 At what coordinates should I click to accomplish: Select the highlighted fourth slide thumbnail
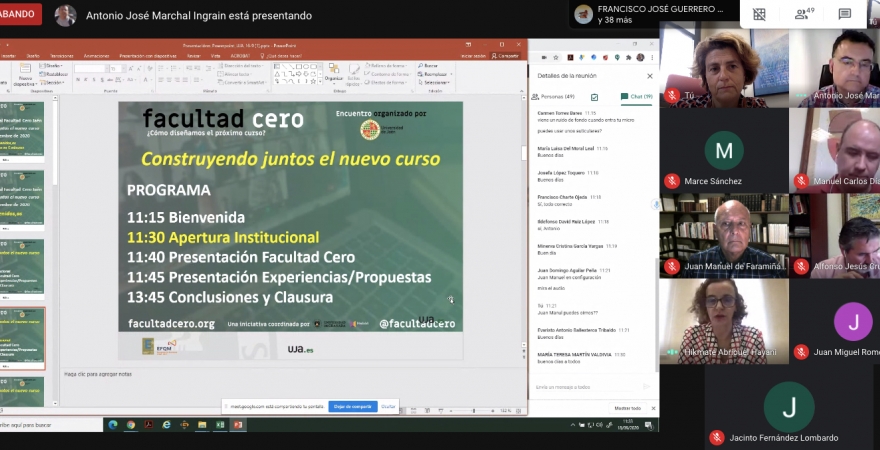21,337
